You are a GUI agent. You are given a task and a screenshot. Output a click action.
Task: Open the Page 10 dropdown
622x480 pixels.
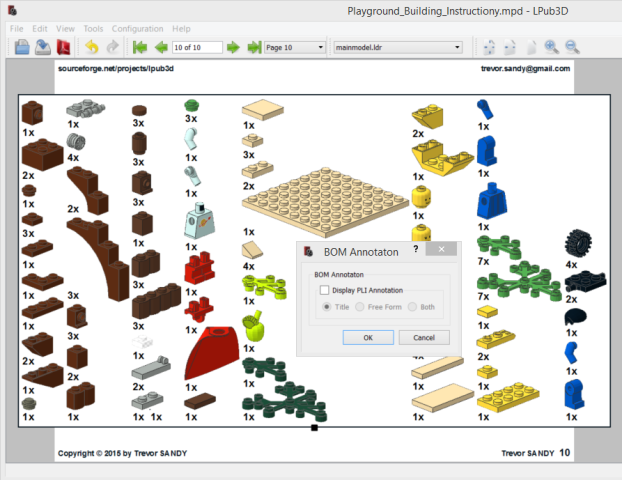(294, 47)
